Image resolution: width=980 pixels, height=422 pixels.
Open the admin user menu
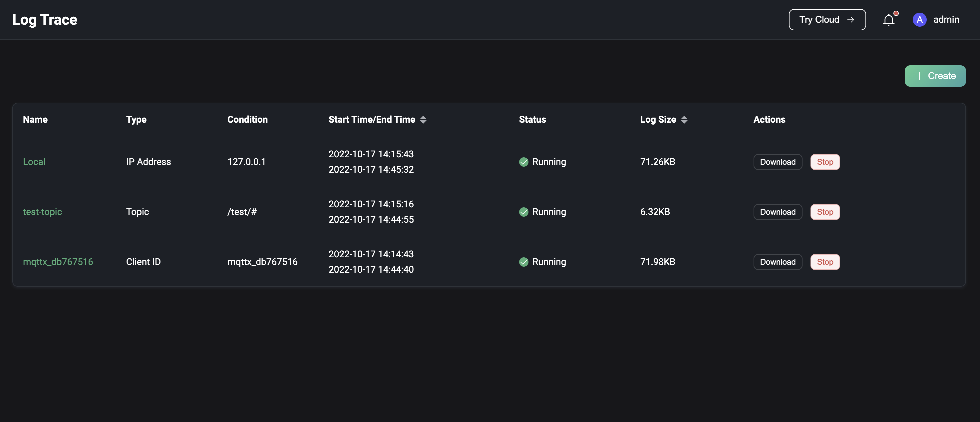946,19
